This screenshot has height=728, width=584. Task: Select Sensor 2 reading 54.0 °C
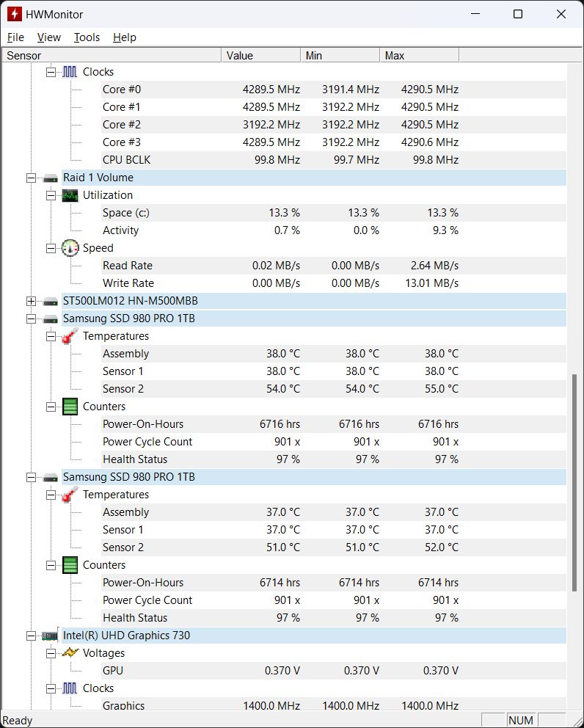333,389
